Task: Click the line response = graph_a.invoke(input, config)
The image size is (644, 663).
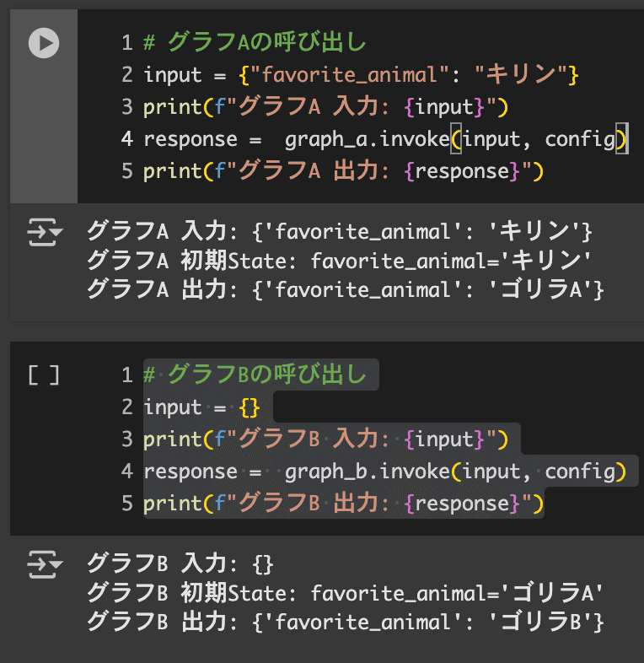Action: point(385,139)
